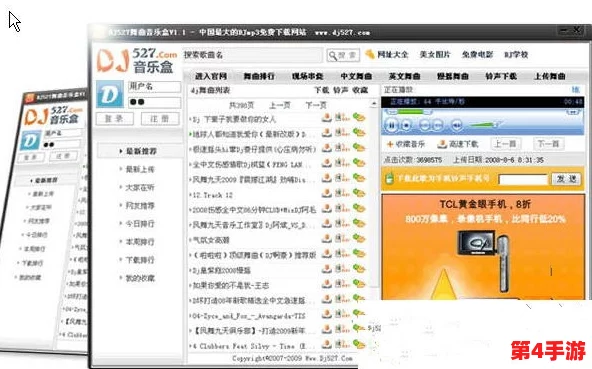This screenshot has width=592, height=369.
Task: Get ringtone for 全中文伤感情歌 FENG LAN row
Action: click(342, 163)
